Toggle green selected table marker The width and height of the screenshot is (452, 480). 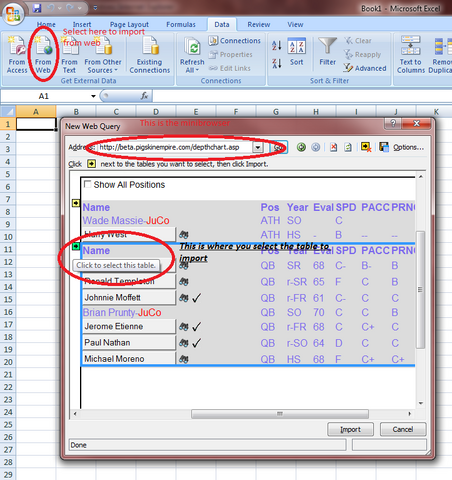tap(76, 246)
